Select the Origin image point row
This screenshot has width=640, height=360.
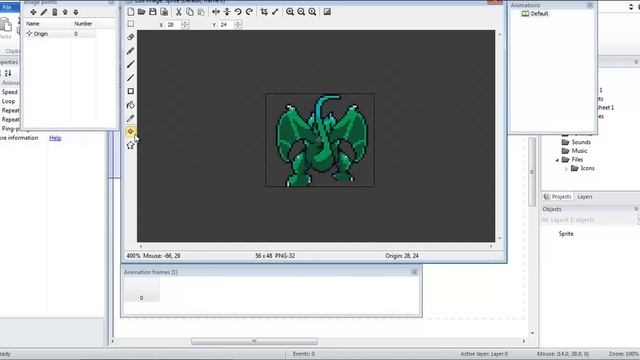tap(60, 34)
